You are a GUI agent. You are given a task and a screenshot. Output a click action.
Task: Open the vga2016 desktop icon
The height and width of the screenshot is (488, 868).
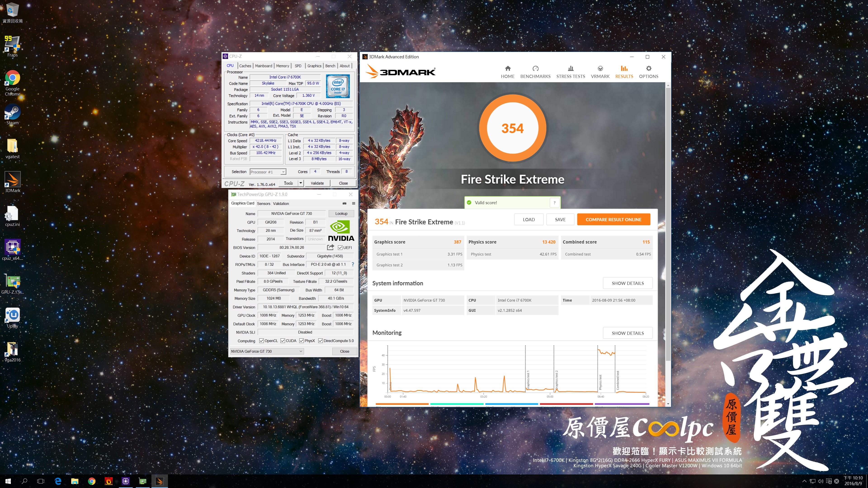click(x=12, y=352)
